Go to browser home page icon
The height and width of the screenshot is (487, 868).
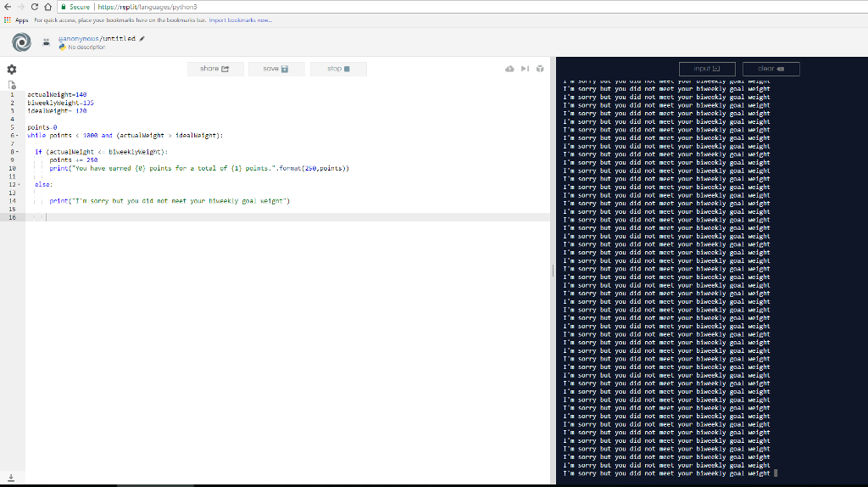[48, 7]
